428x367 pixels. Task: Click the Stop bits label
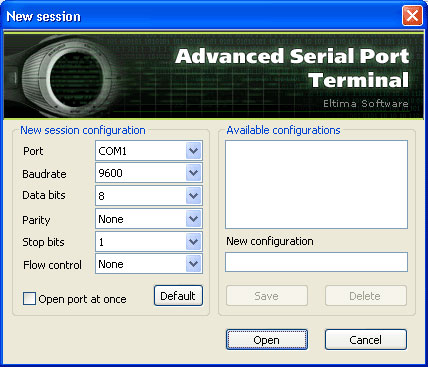[x=43, y=242]
